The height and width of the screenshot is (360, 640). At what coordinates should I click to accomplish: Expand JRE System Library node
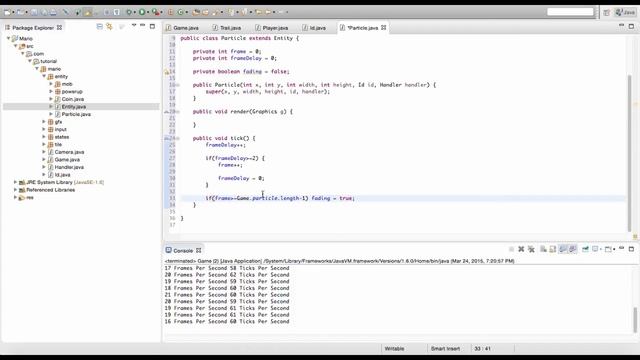coord(16,182)
